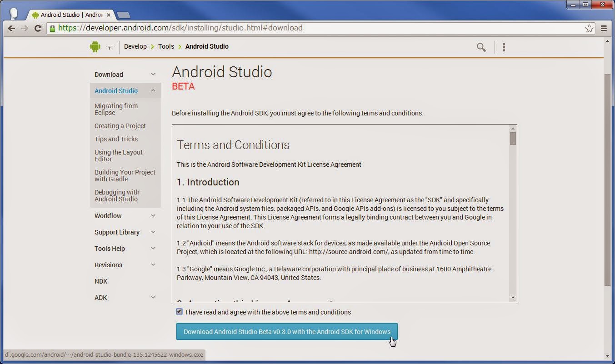Screen dimensions: 615x364
Task: Select the Android Studio browser tab
Action: (70, 15)
